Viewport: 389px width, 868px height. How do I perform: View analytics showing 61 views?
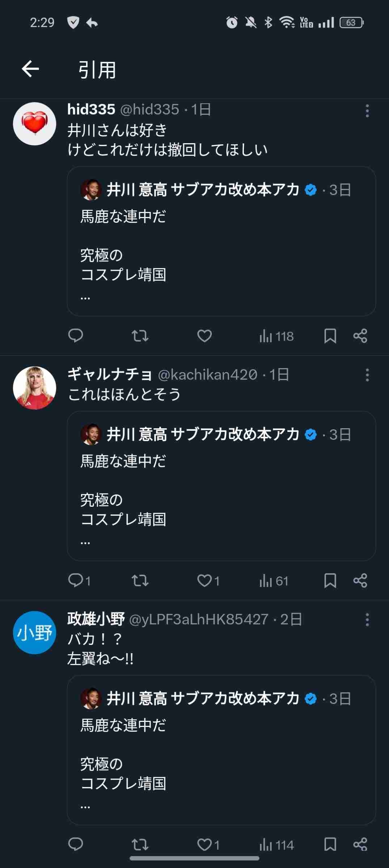point(274,581)
